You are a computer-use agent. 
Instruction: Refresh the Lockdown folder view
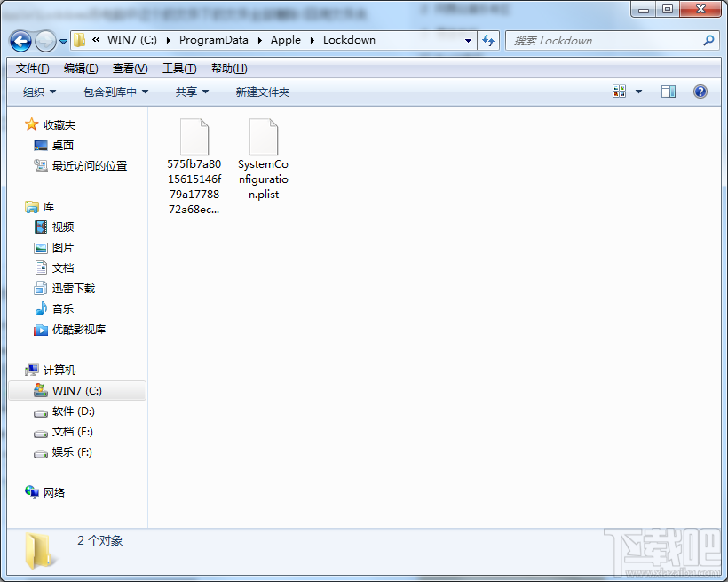(x=488, y=41)
